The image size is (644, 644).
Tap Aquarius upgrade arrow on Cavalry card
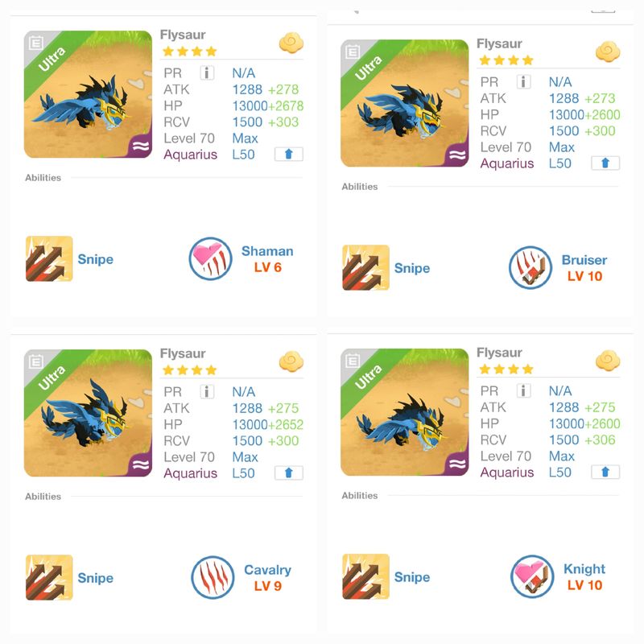(289, 473)
